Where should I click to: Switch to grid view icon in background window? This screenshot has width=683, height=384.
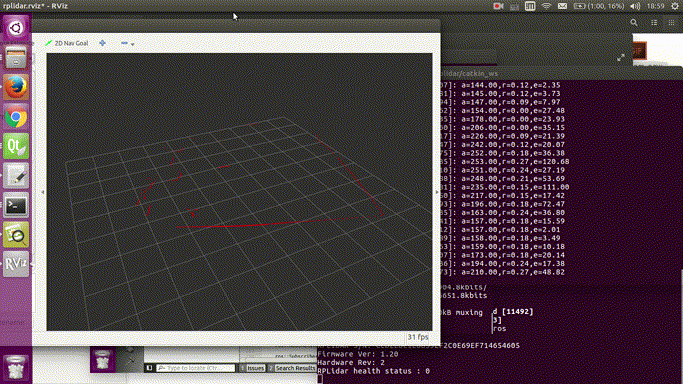pos(671,23)
